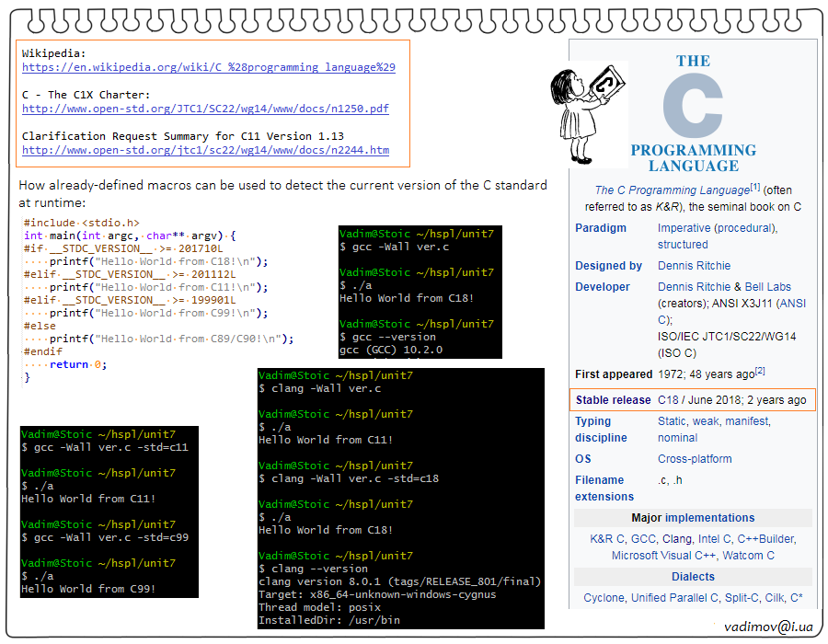Open the Wikipedia C programming language URL
828x644 pixels.
point(208,67)
